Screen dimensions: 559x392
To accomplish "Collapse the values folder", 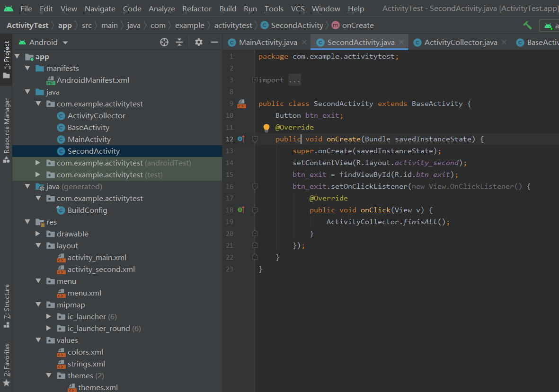I will 38,340.
